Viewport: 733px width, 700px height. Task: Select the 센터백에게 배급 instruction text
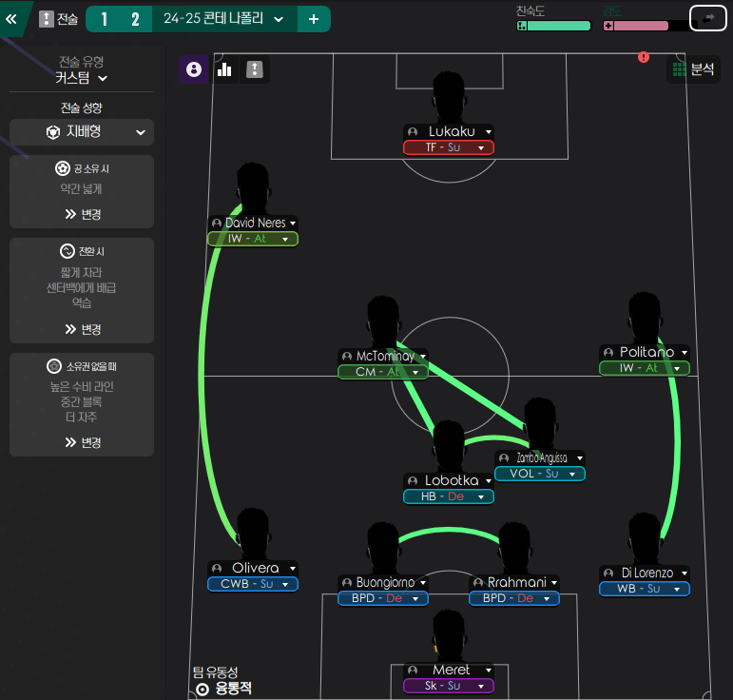pyautogui.click(x=82, y=287)
